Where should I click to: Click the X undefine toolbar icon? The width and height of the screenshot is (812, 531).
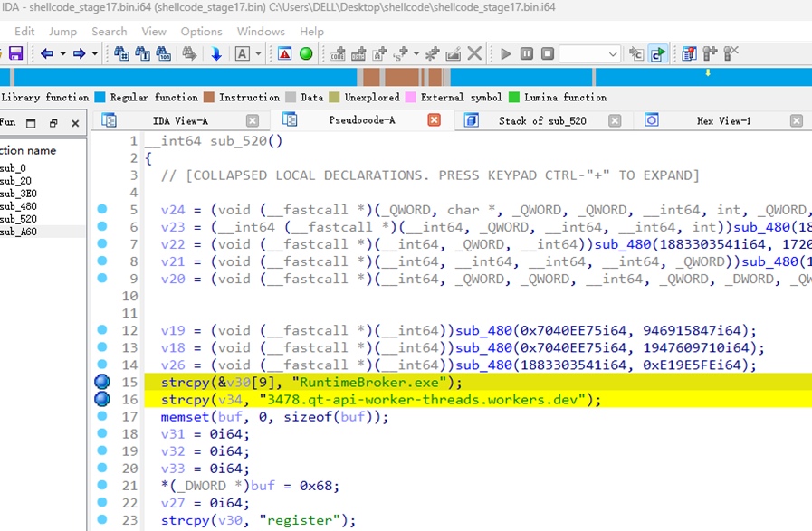pos(474,53)
